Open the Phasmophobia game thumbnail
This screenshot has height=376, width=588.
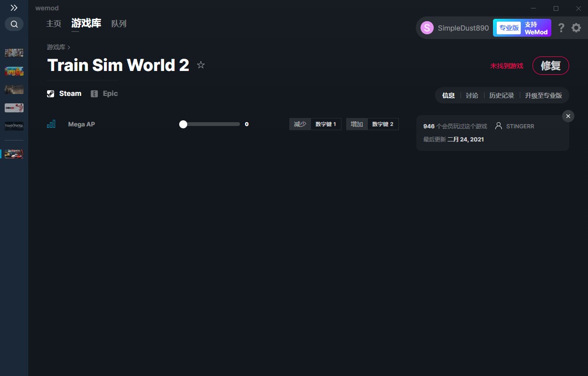(x=14, y=126)
